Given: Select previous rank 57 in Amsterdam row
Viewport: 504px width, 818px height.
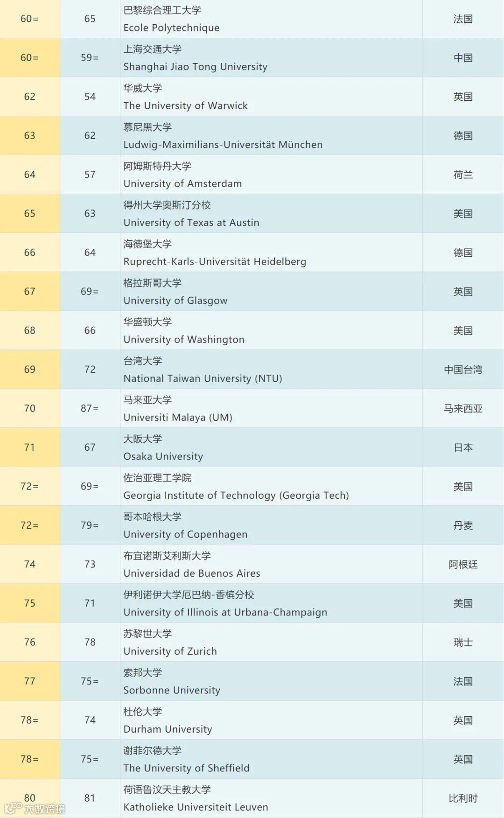Looking at the screenshot, I should (x=90, y=175).
